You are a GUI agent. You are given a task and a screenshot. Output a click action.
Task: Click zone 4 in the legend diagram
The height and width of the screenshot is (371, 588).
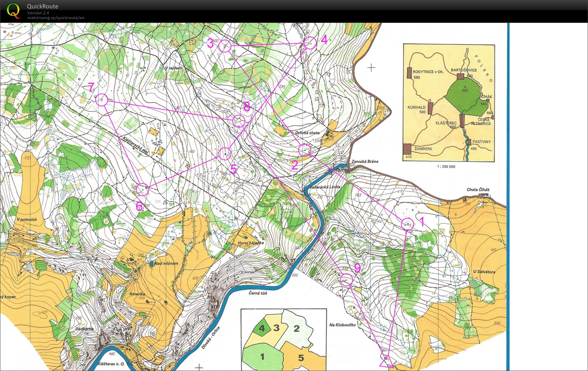[262, 328]
